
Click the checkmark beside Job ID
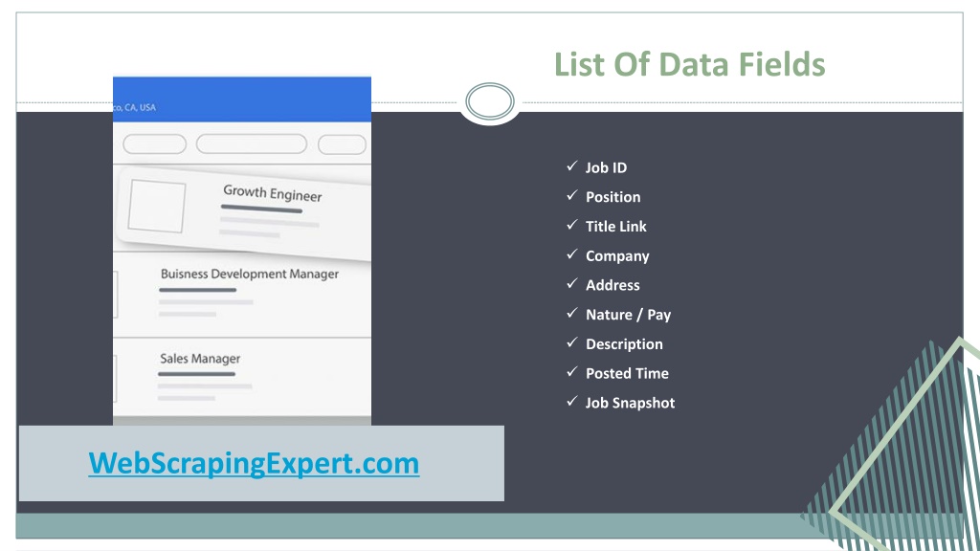click(572, 166)
